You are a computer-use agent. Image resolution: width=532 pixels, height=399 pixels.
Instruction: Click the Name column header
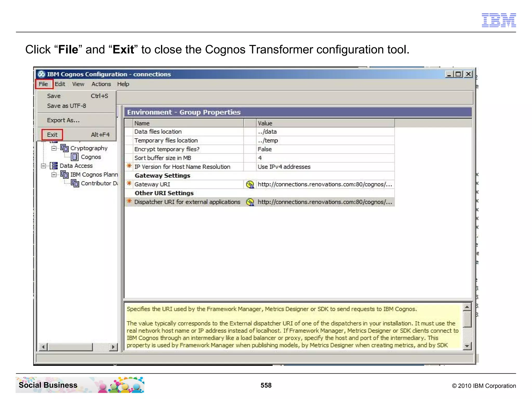188,123
